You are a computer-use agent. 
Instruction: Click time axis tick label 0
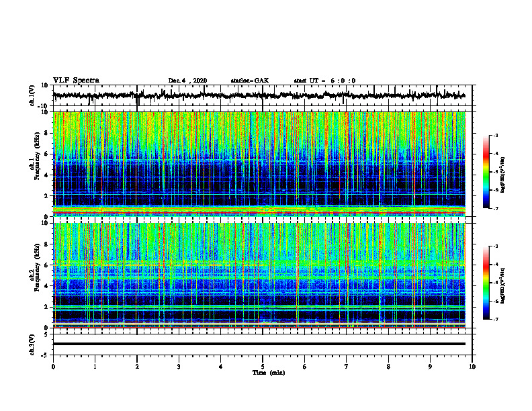53,367
